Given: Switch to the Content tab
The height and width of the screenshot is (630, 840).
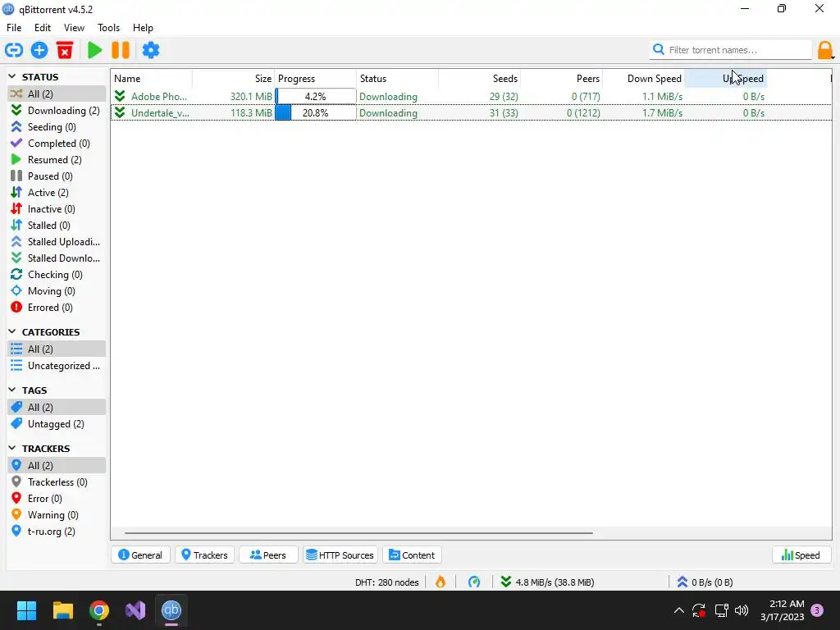Looking at the screenshot, I should point(412,555).
